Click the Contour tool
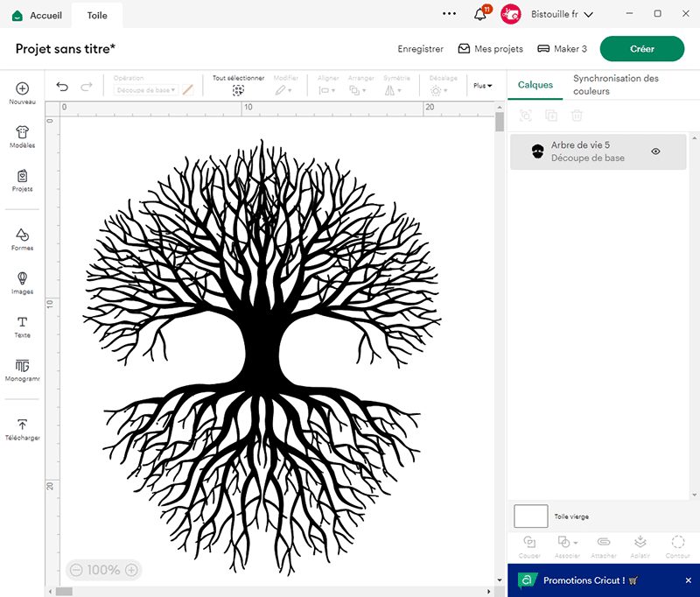The width and height of the screenshot is (700, 597). click(677, 547)
